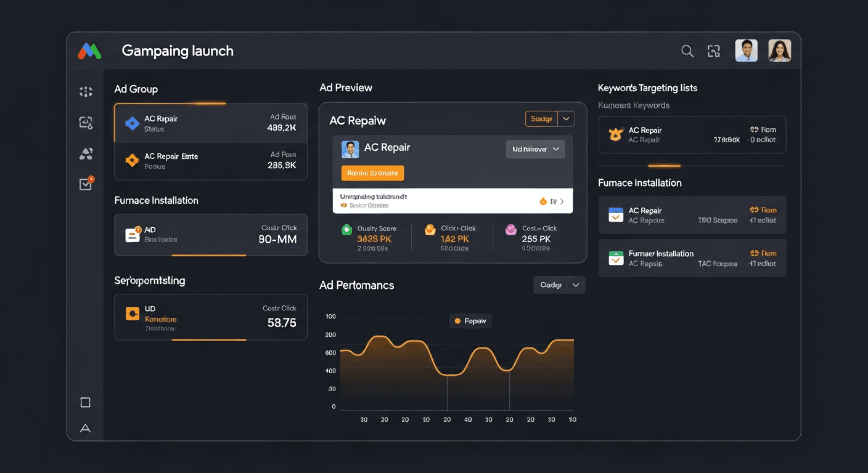
Task: Click the search magnifier icon in header
Action: pyautogui.click(x=687, y=51)
